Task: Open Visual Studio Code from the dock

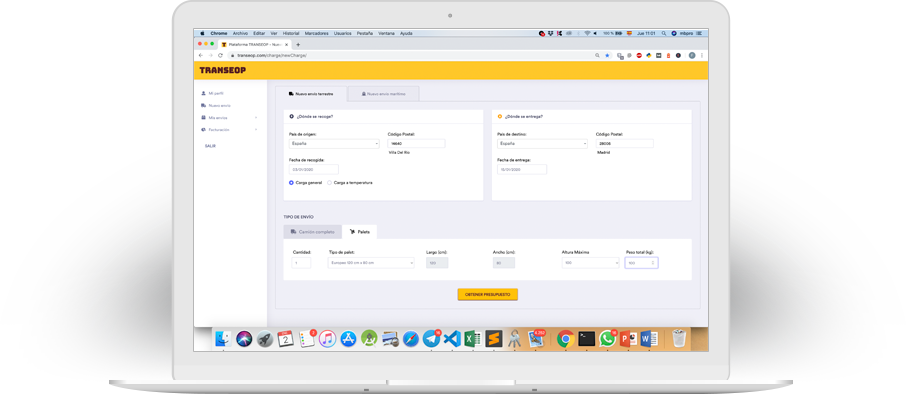Action: click(x=452, y=339)
